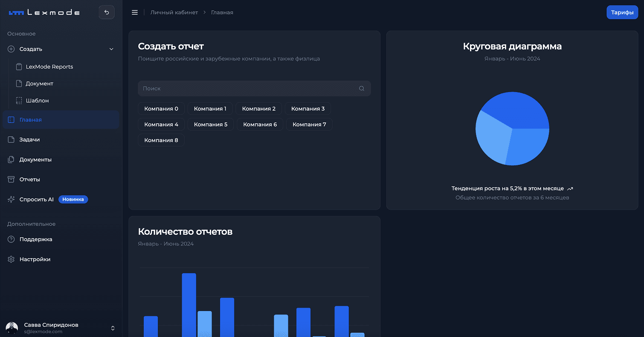Viewport: 644px width, 337px height.
Task: Select the Компания 1 chip
Action: 210,109
